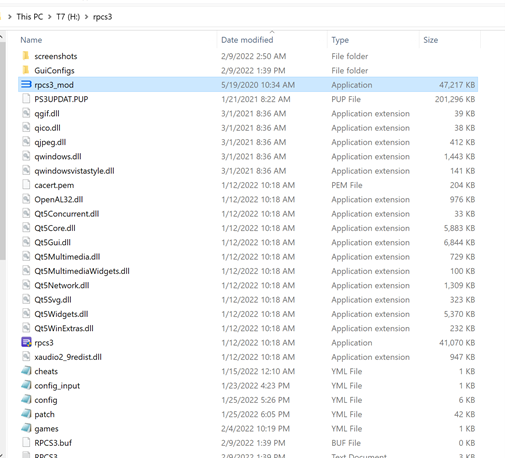505x458 pixels.
Task: Click the cheats YML file icon
Action: 26,371
